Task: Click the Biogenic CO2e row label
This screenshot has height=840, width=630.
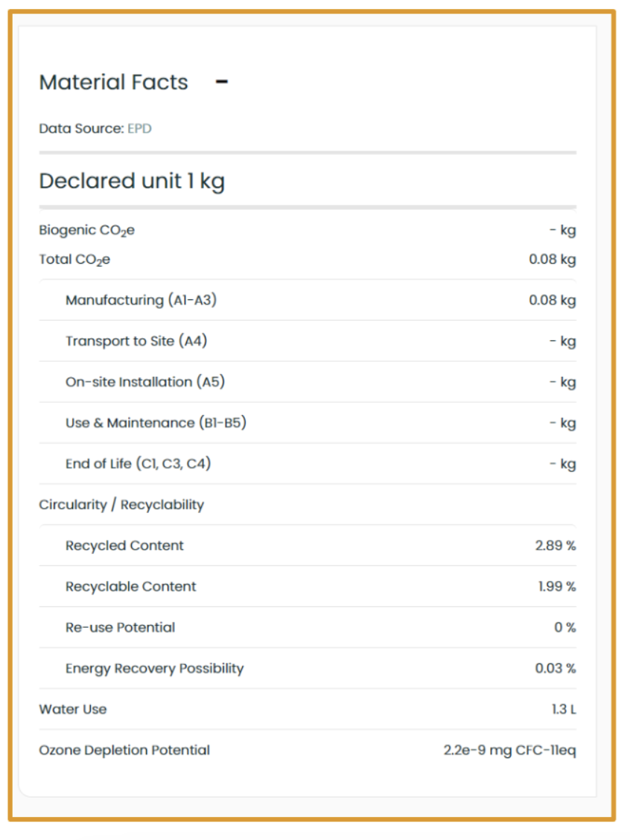Action: click(86, 230)
